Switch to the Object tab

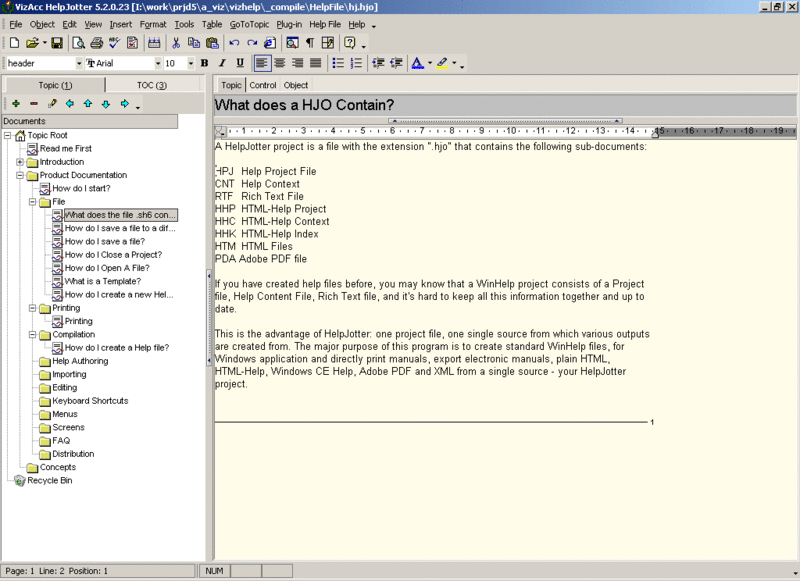(296, 85)
